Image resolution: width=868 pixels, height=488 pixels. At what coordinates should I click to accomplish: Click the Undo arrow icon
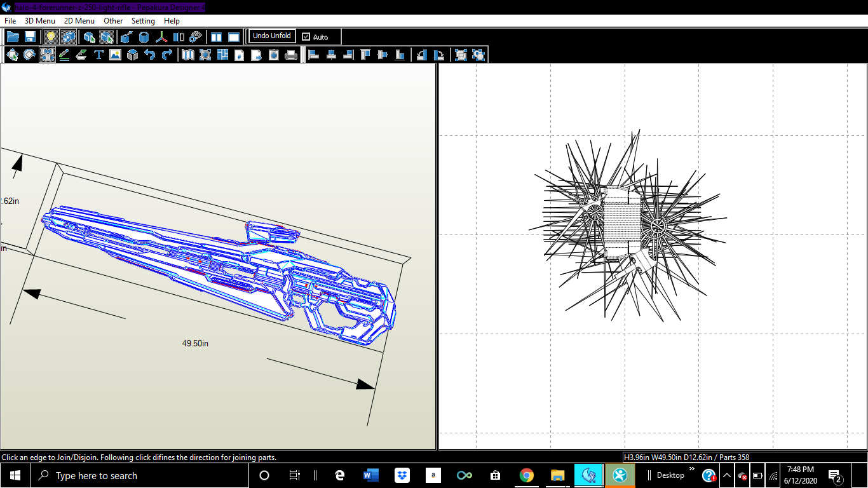pyautogui.click(x=149, y=55)
